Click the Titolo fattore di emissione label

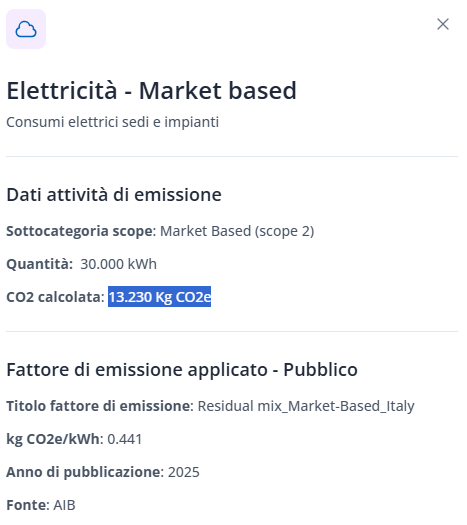(x=98, y=406)
